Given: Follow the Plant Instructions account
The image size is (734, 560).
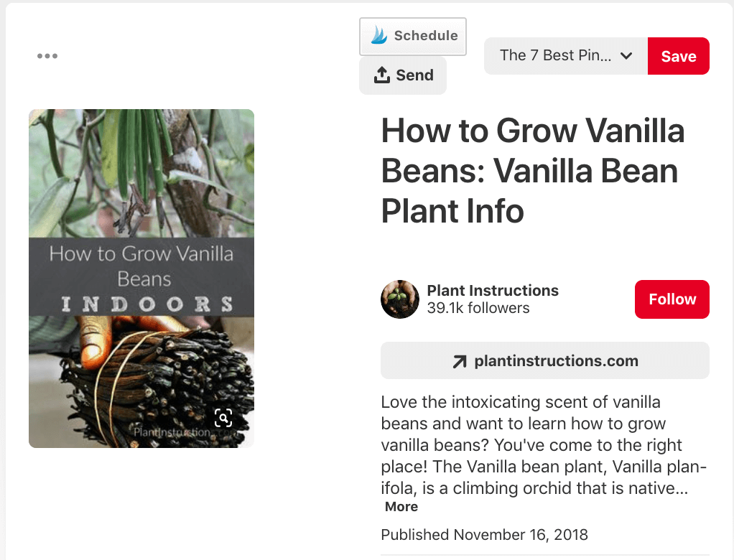Looking at the screenshot, I should coord(672,299).
